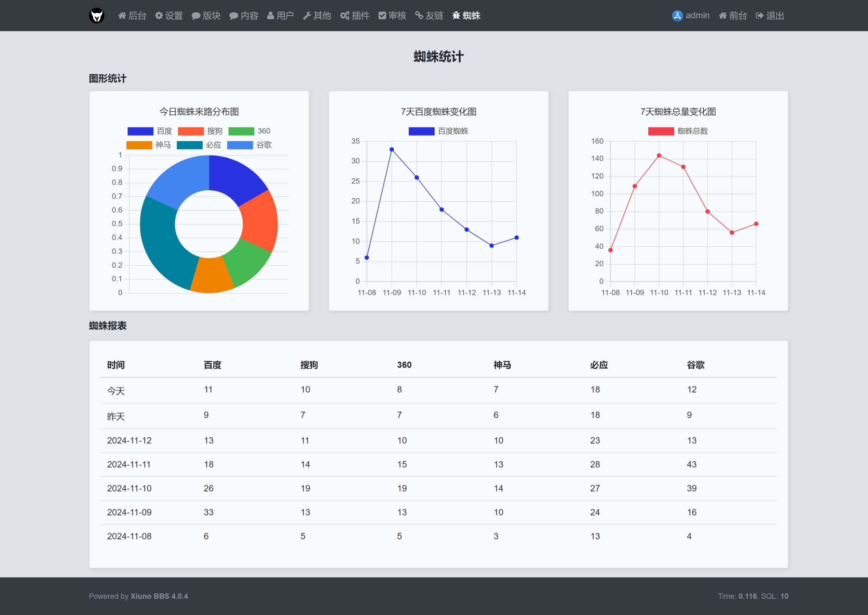
Task: Go to the 友链 page
Action: coord(429,15)
